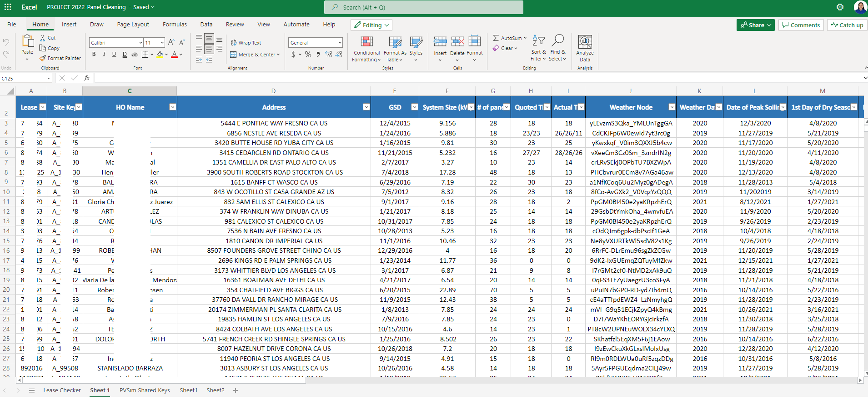Click the yellow fill color swatch

click(x=160, y=55)
